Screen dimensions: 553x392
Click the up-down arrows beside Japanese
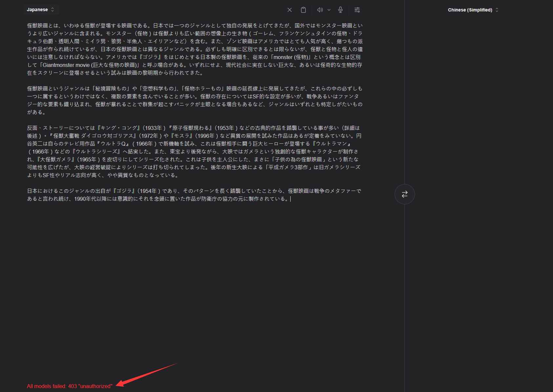(52, 10)
